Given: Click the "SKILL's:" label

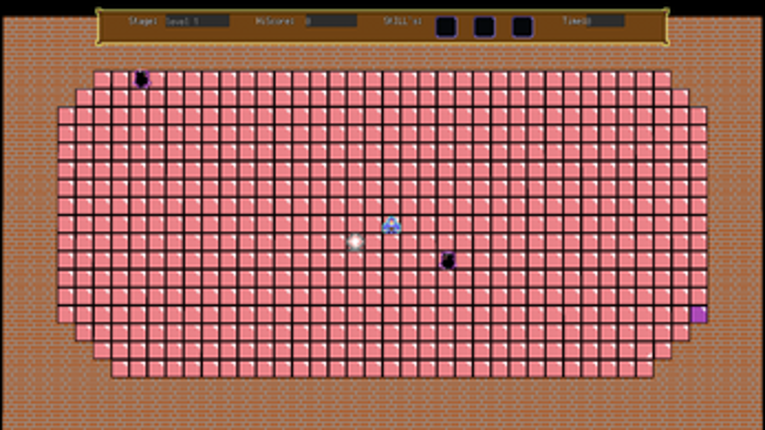Looking at the screenshot, I should pyautogui.click(x=403, y=21).
